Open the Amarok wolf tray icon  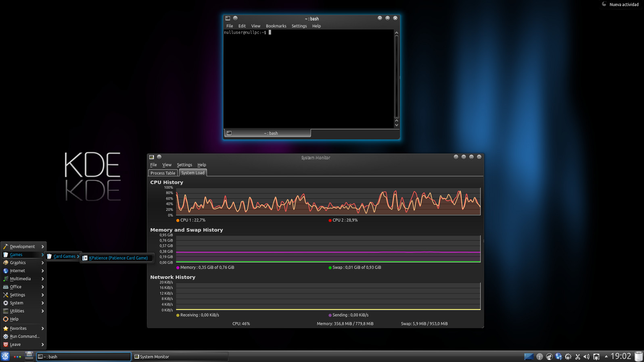point(549,357)
